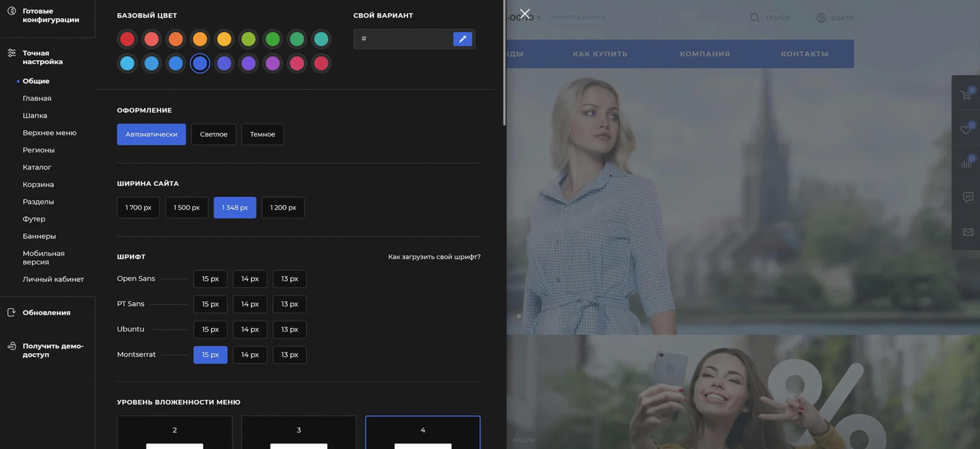The image size is (980, 449).
Task: Click the user login icon
Action: [x=821, y=17]
